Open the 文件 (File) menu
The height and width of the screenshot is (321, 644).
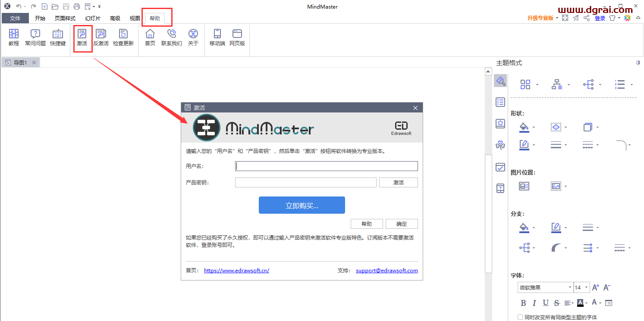tap(16, 18)
